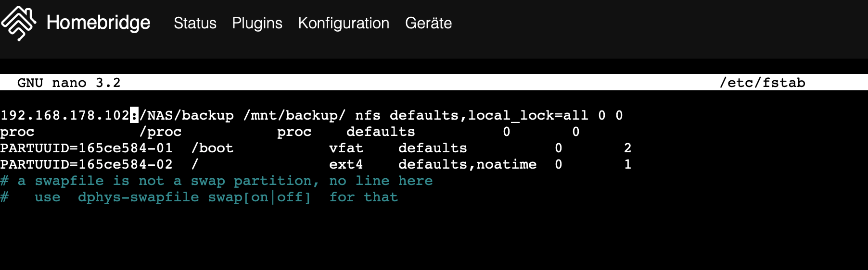Click the GNU nano 3.2 title text
Screen dimensions: 868x270
[x=69, y=83]
